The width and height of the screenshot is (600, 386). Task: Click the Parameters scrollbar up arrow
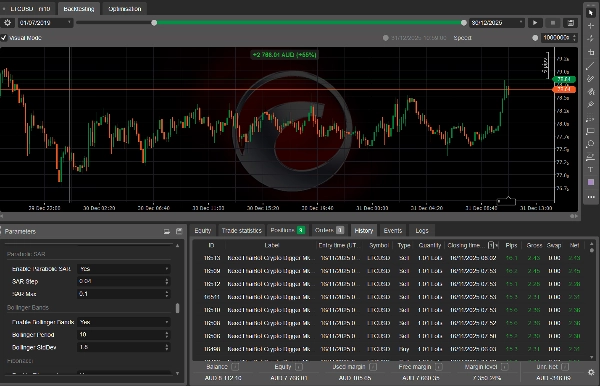[x=177, y=246]
